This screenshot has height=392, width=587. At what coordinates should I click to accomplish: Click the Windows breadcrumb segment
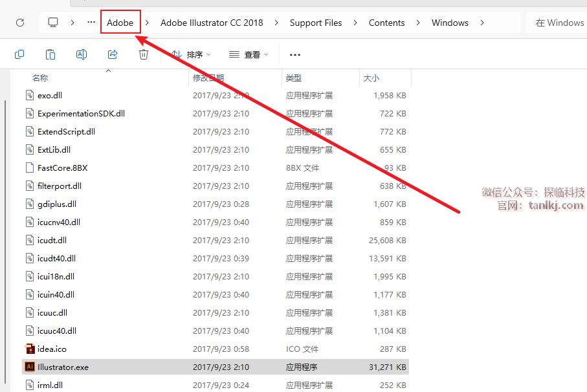450,23
